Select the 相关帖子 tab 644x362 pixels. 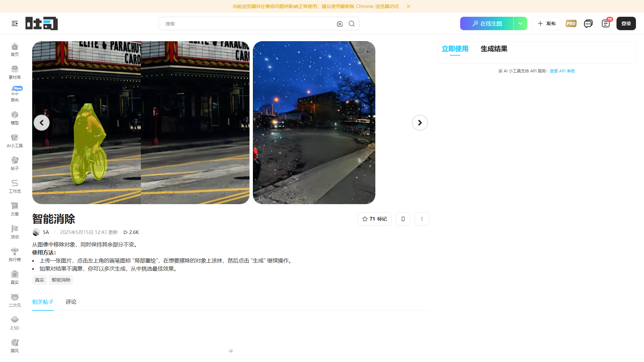click(x=43, y=302)
